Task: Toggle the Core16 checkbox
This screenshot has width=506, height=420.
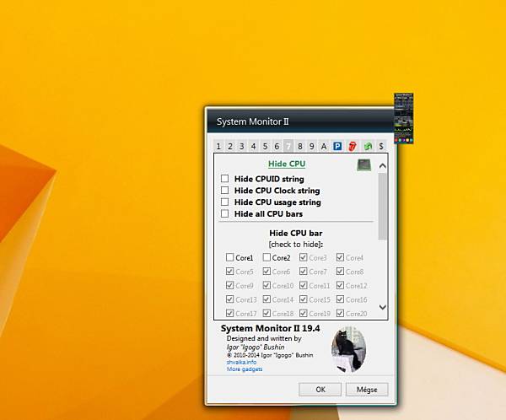Action: click(x=340, y=299)
